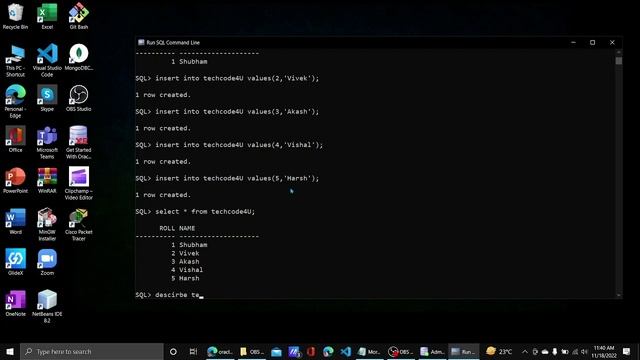Image resolution: width=640 pixels, height=360 pixels.
Task: Switch to OBS Studio taskbar window
Action: (x=400, y=351)
